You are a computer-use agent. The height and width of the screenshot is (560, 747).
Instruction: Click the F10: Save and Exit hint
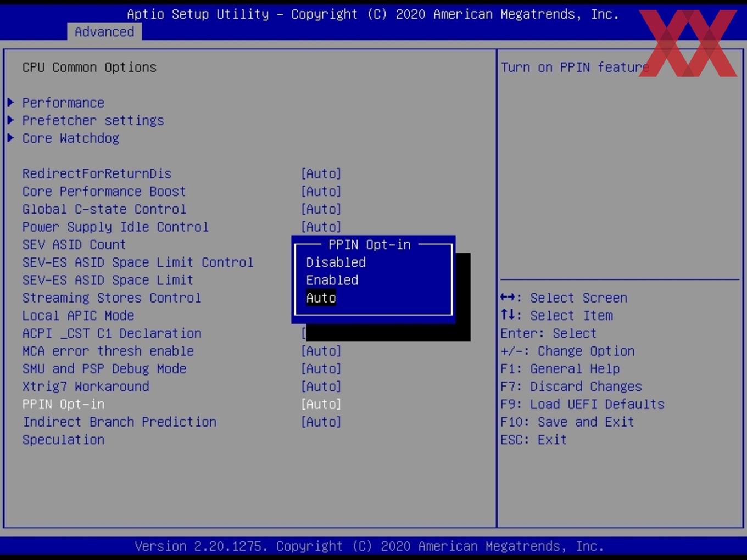[567, 422]
